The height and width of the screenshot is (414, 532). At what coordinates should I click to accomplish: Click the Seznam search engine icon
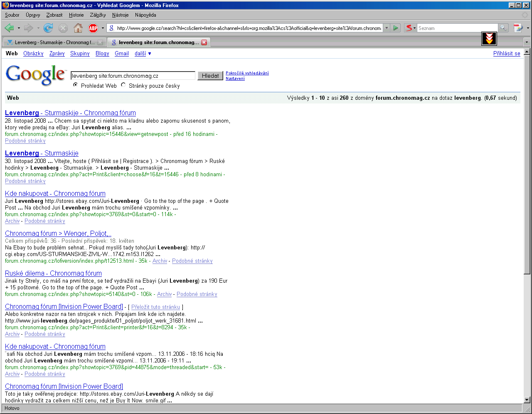coord(409,28)
